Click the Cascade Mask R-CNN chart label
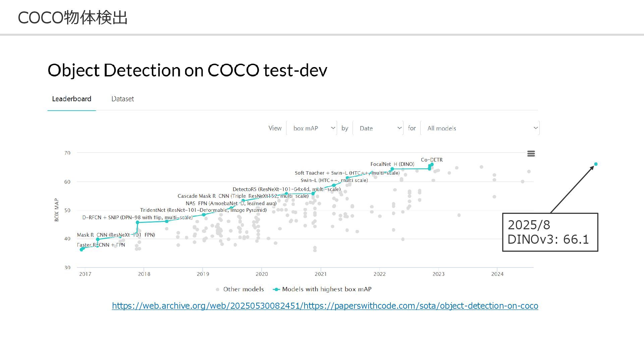This screenshot has width=644, height=362. tap(243, 196)
